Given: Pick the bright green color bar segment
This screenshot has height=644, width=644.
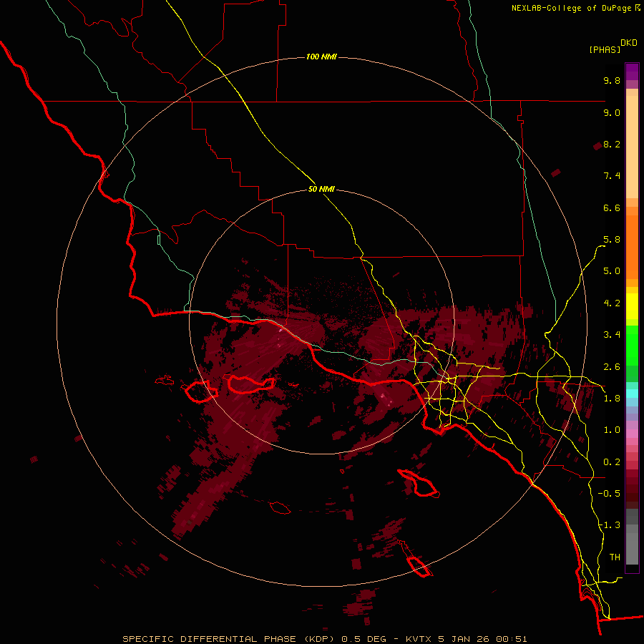Looking at the screenshot, I should point(632,345).
